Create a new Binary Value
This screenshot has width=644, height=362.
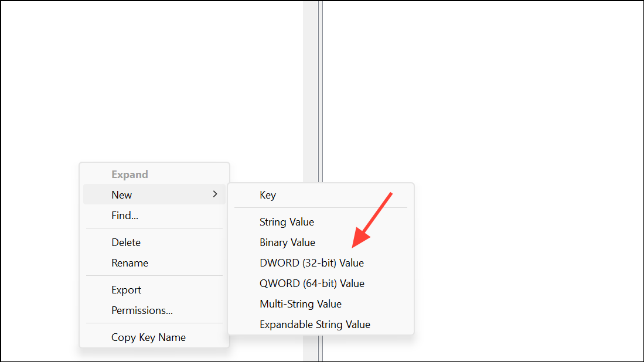287,242
